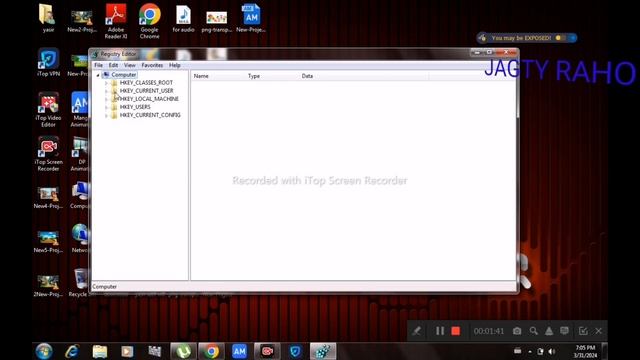Select HKEY_CURRENT_CONFIG in the tree
Image resolution: width=640 pixels, height=360 pixels.
[150, 115]
